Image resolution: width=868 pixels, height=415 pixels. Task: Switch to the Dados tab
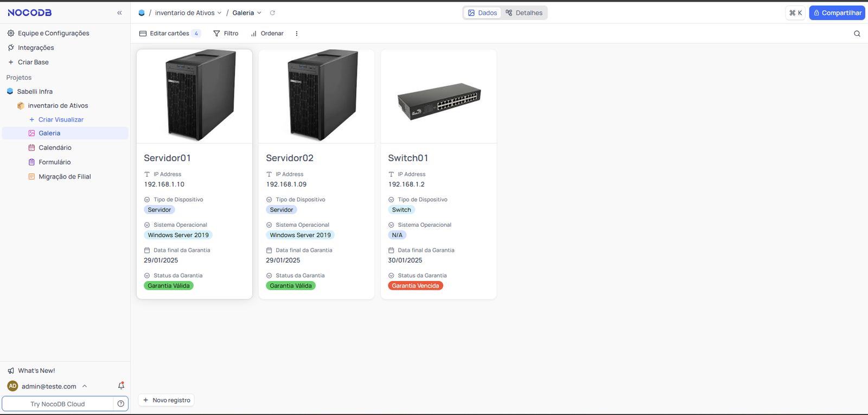(x=482, y=13)
